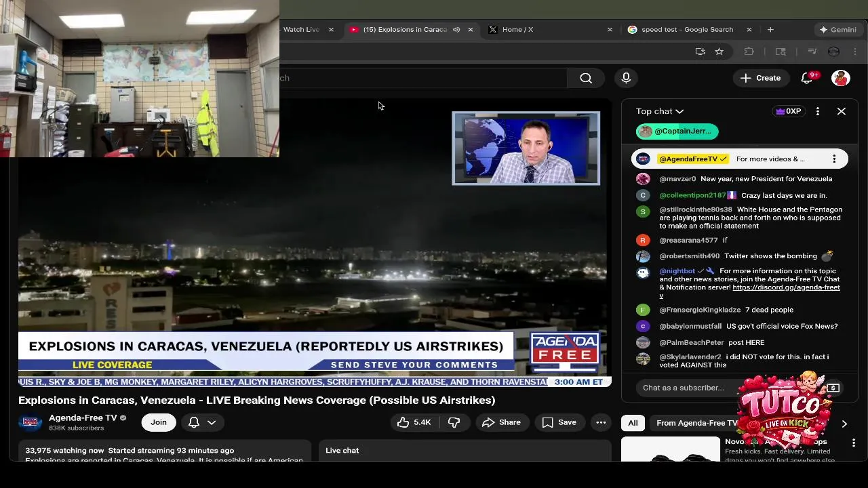
Task: Open options for pinned AgendaFreeTV message
Action: pyautogui.click(x=834, y=159)
